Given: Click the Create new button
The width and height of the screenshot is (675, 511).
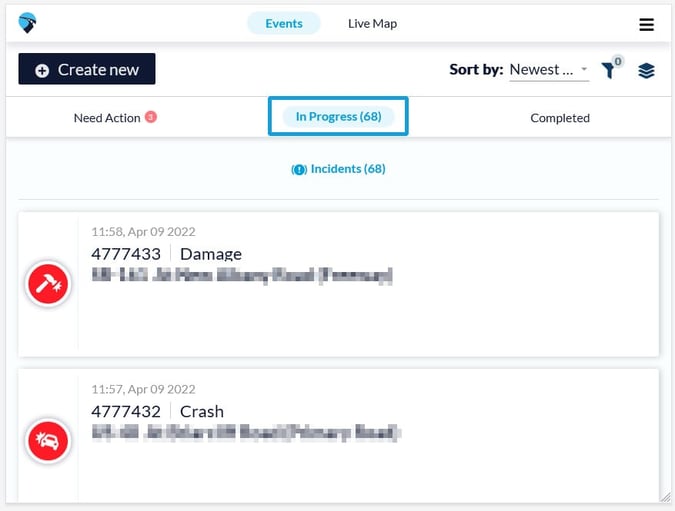Looking at the screenshot, I should 87,69.
